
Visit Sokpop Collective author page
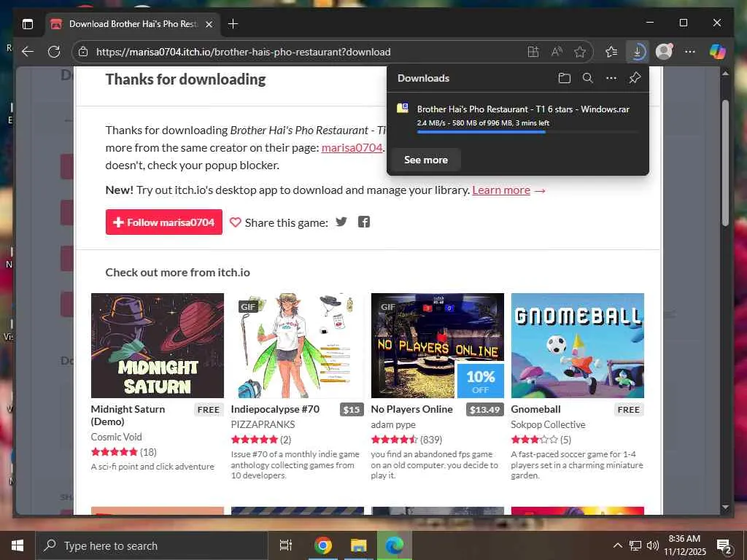548,424
